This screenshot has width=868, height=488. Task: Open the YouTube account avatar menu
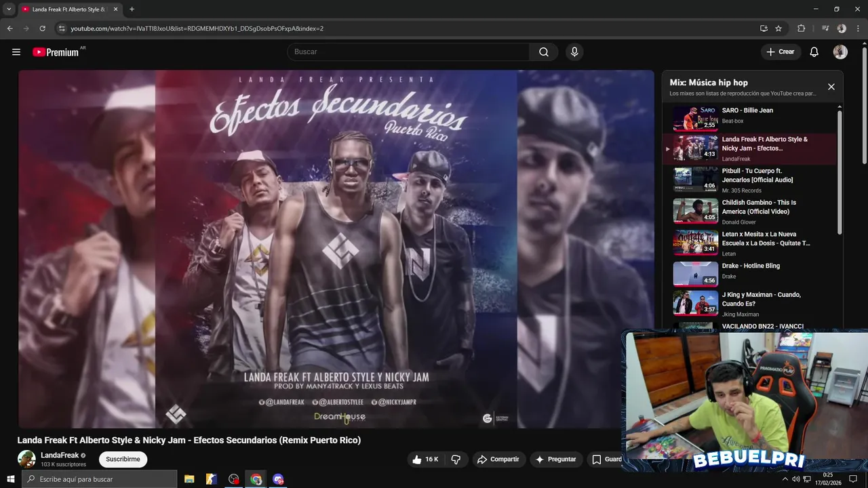point(840,52)
